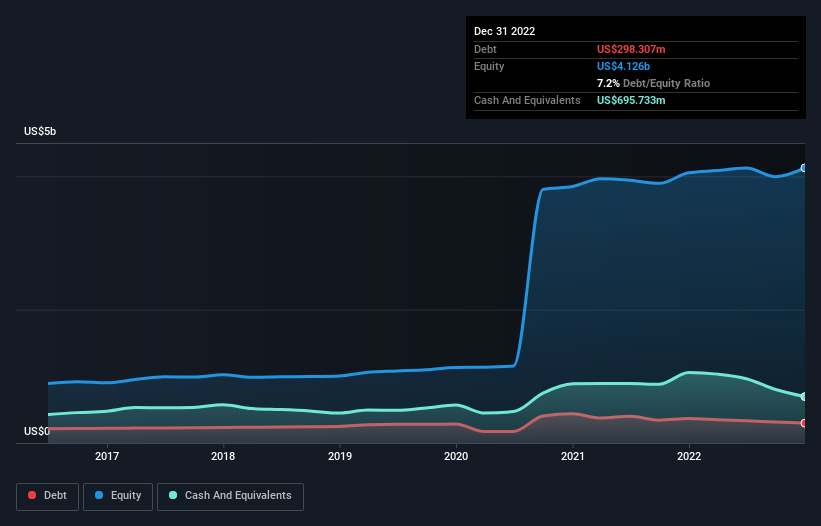Click the 2018 axis label
Image resolution: width=821 pixels, height=526 pixels.
click(x=223, y=456)
